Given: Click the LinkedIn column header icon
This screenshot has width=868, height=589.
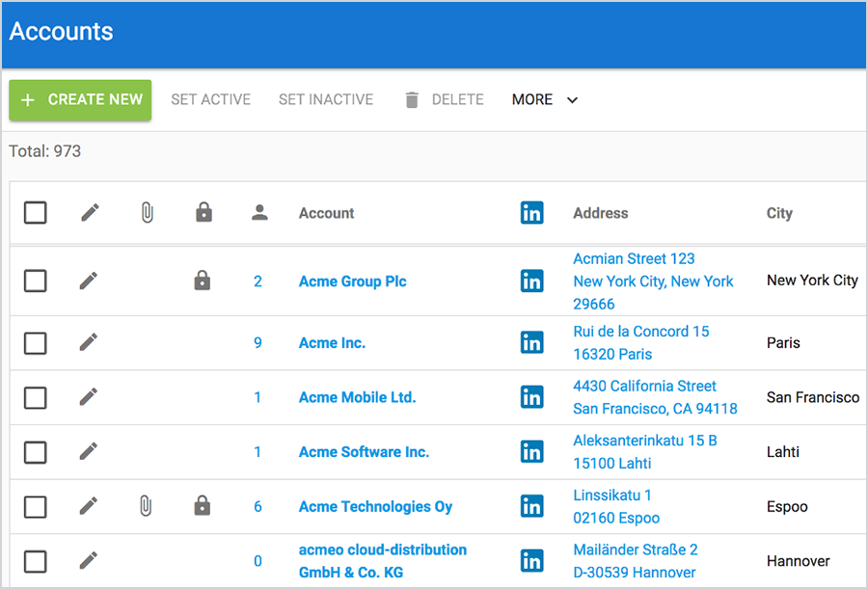Looking at the screenshot, I should pos(532,213).
